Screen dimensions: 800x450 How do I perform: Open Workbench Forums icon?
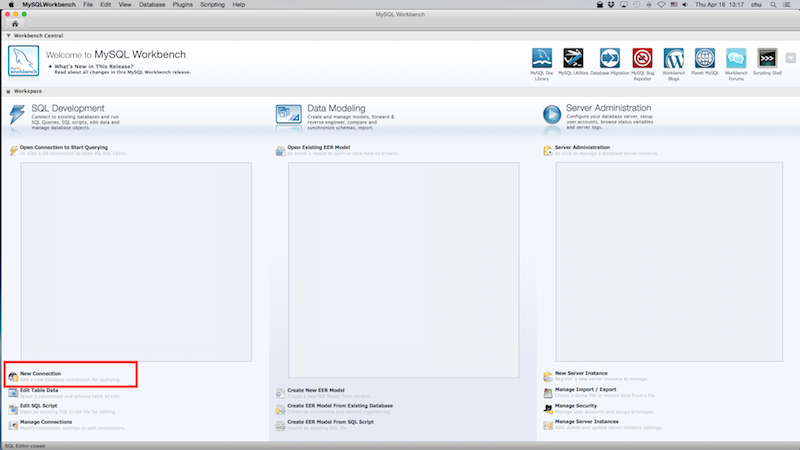point(736,58)
